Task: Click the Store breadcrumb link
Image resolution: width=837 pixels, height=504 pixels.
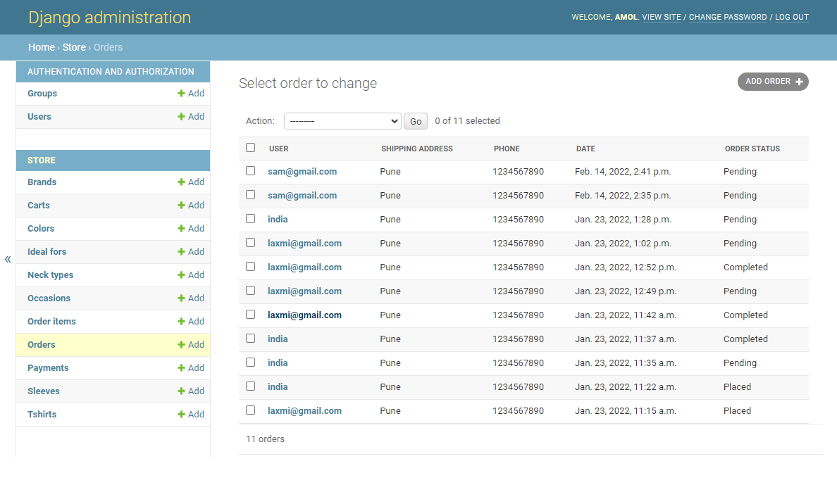Action: point(74,47)
